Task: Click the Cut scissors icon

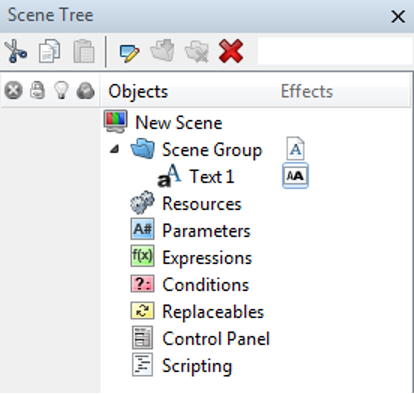Action: pos(15,51)
